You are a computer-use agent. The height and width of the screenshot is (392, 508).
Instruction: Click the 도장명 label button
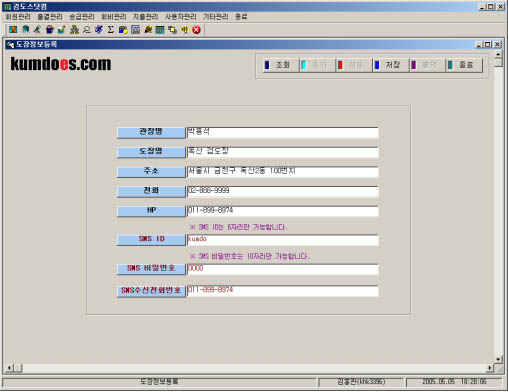click(151, 152)
